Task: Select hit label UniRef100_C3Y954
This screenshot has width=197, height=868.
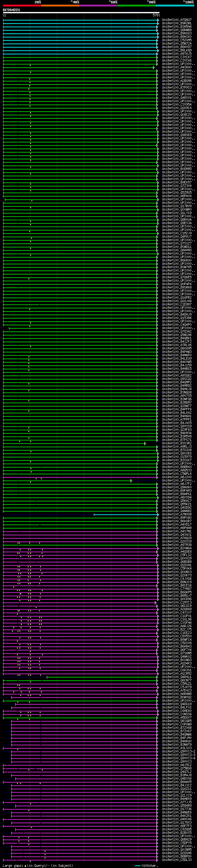Action: point(177,104)
